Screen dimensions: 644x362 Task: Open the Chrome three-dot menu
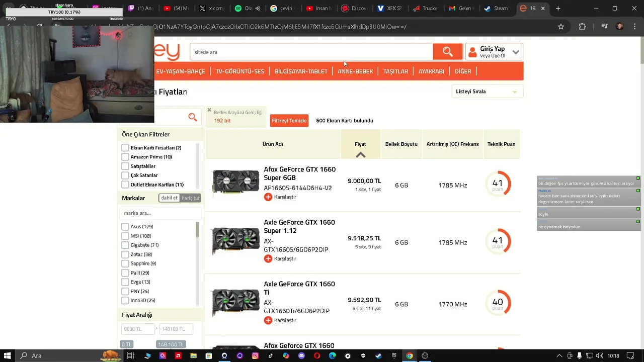pos(636,27)
